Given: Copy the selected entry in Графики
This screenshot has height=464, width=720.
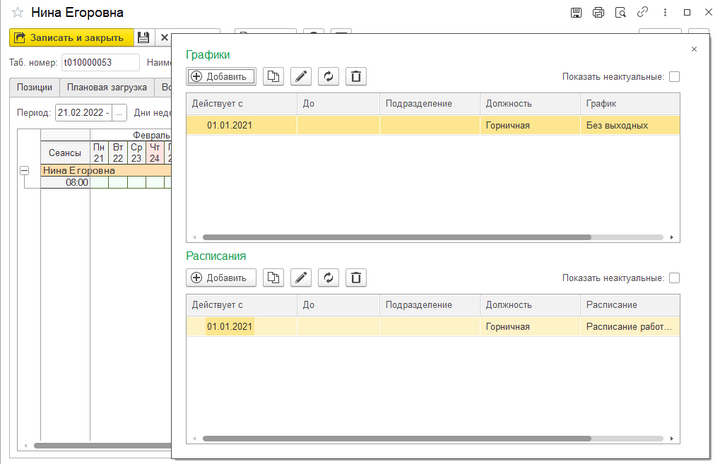Looking at the screenshot, I should click(273, 76).
